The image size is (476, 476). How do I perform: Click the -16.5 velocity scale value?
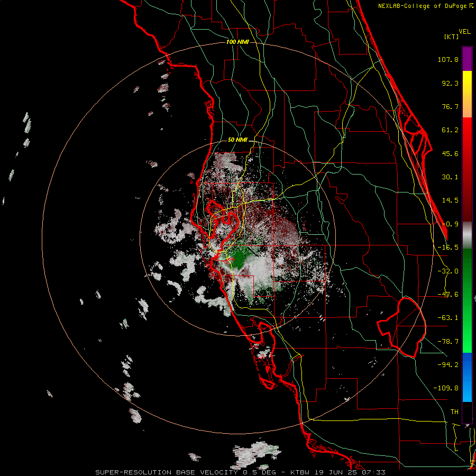pyautogui.click(x=448, y=248)
